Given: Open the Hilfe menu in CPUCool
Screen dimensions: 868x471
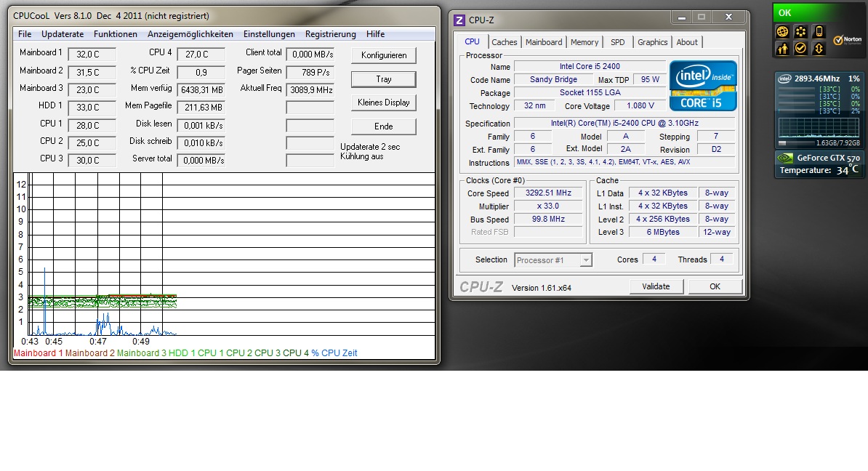Looking at the screenshot, I should click(375, 34).
